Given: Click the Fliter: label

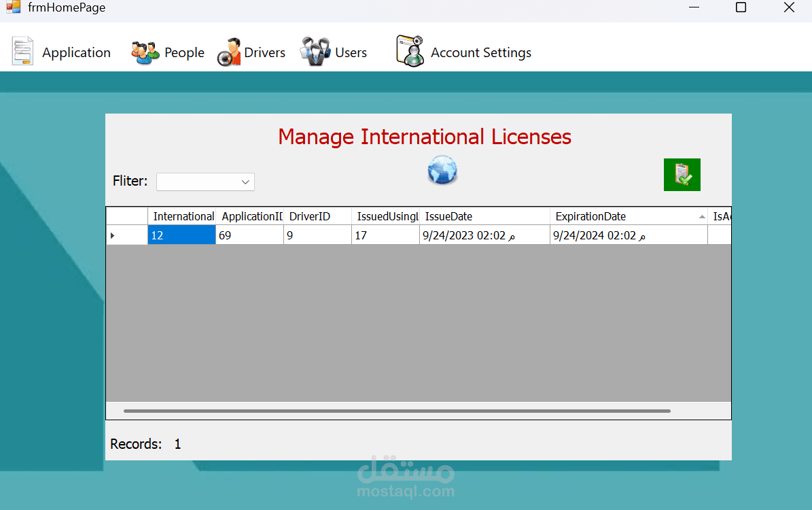Looking at the screenshot, I should click(x=130, y=181).
